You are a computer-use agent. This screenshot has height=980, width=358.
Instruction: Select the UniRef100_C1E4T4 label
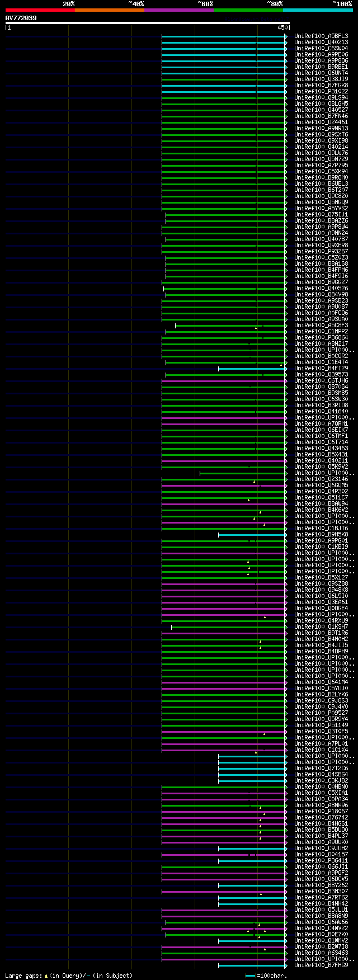321,362
